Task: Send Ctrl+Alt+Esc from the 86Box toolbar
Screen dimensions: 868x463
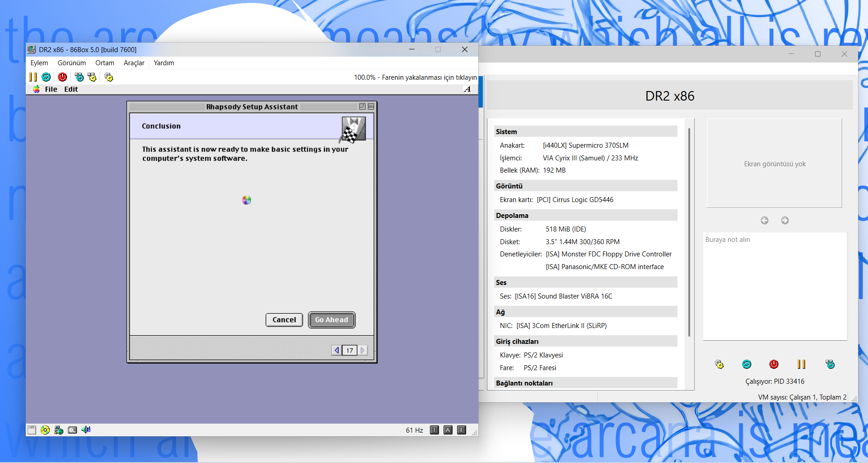Action: 92,77
